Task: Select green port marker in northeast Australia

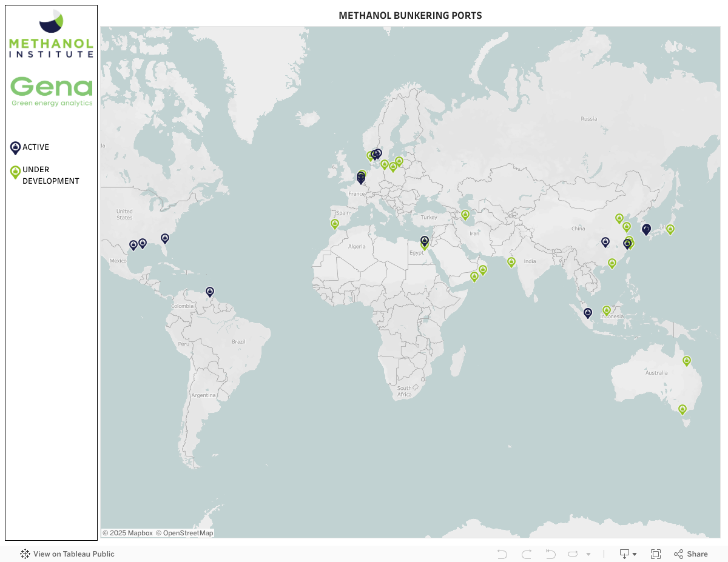Action: pyautogui.click(x=687, y=361)
